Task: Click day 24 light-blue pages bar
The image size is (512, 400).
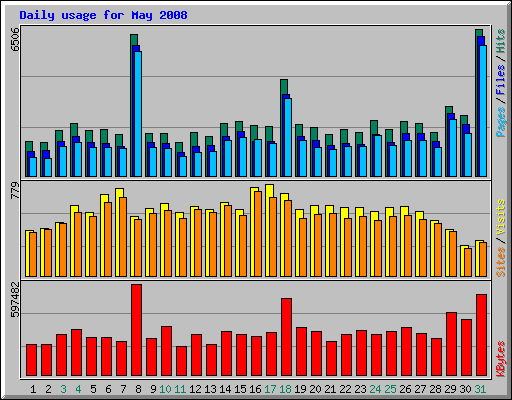Action: pyautogui.click(x=378, y=156)
